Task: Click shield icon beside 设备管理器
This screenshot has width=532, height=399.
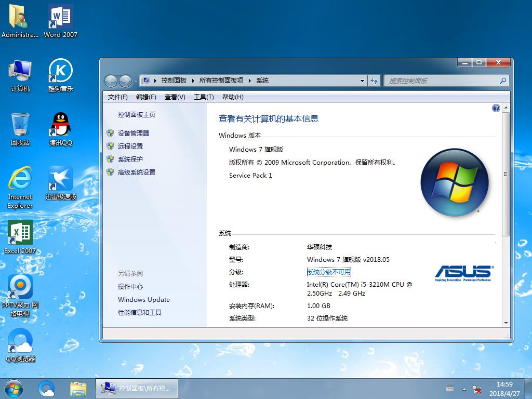Action: point(110,133)
